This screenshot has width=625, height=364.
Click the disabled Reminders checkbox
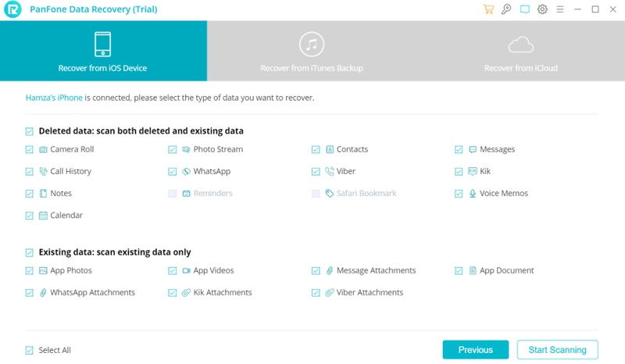[172, 194]
